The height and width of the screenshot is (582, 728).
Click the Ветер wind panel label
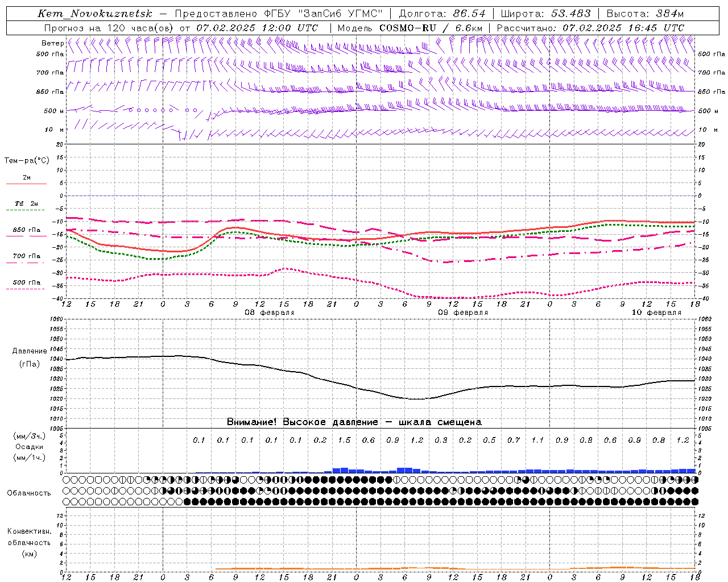[x=53, y=43]
